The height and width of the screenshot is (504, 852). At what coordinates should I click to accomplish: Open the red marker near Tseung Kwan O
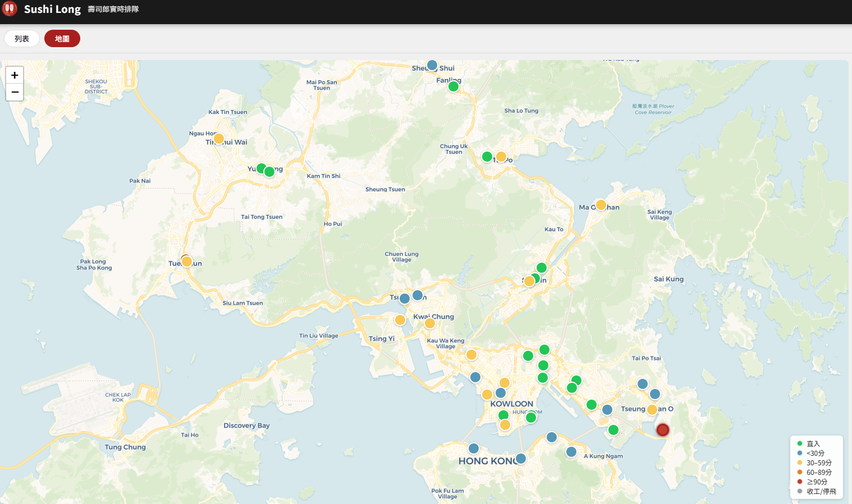coord(663,430)
